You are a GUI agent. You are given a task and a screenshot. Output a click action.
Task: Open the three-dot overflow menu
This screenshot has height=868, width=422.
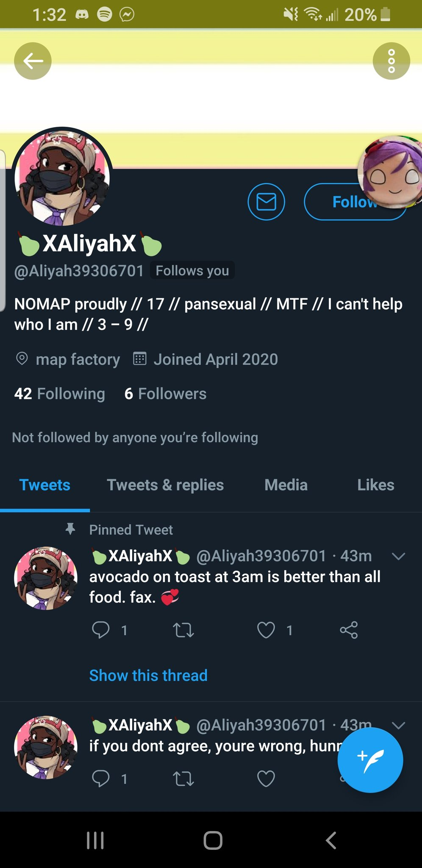click(391, 61)
